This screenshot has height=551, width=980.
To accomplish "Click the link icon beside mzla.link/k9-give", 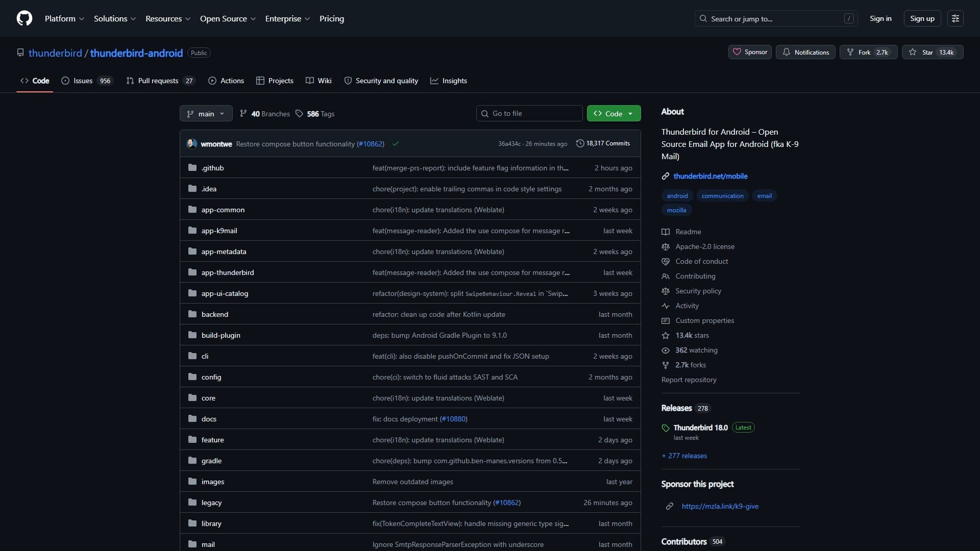I will click(670, 506).
